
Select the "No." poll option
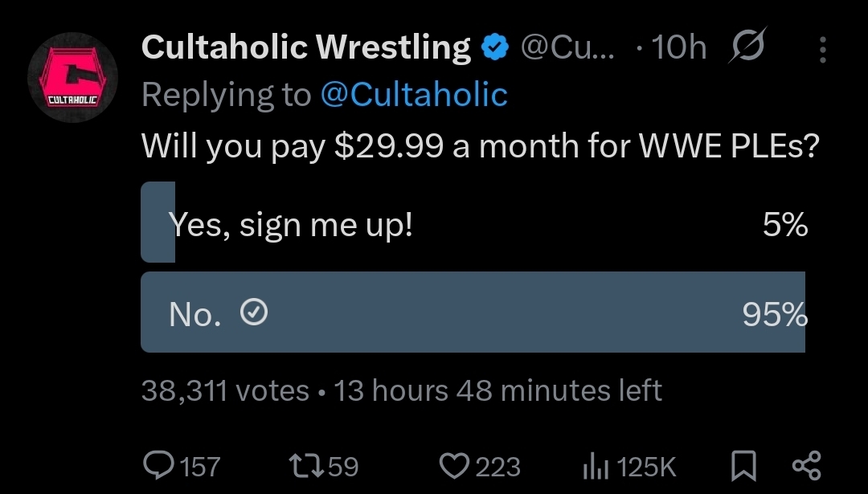(474, 312)
